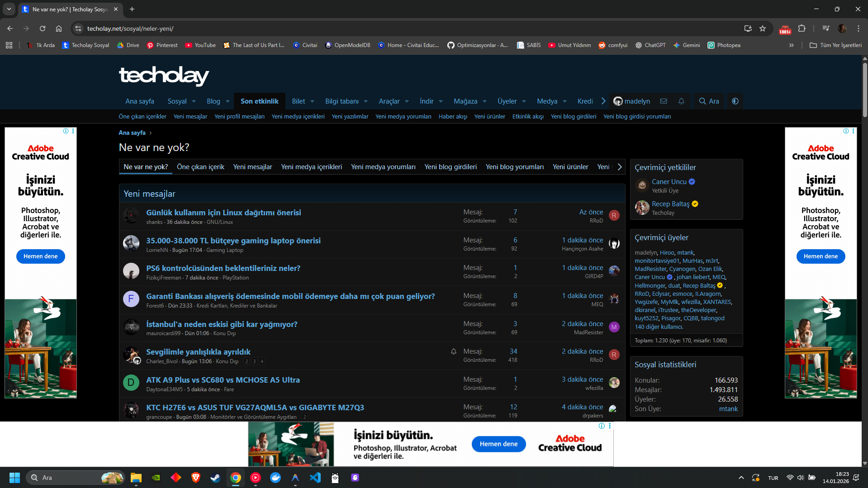Screen dimensions: 868x488
Task: Open Chrome three-dot menu
Action: (x=859, y=28)
